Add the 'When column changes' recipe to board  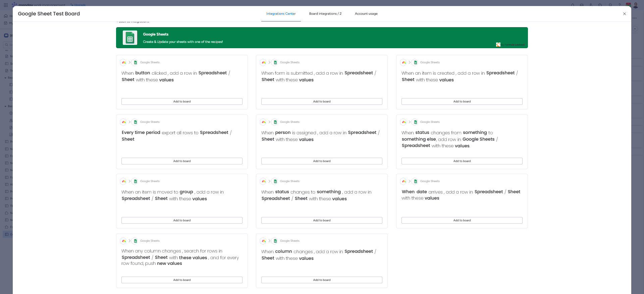point(322,280)
